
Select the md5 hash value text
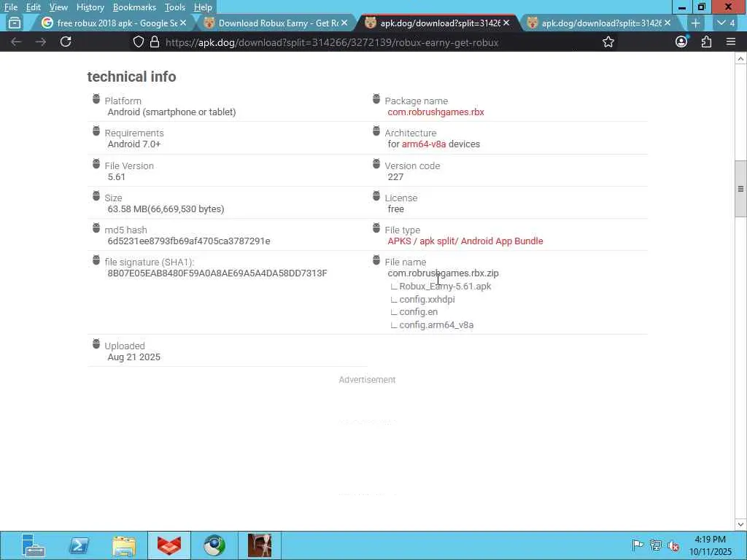[x=189, y=241]
